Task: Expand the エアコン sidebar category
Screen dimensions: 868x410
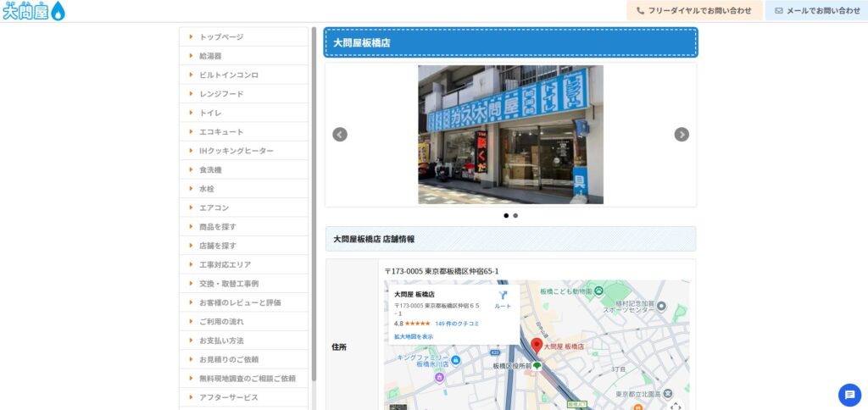Action: coord(214,208)
